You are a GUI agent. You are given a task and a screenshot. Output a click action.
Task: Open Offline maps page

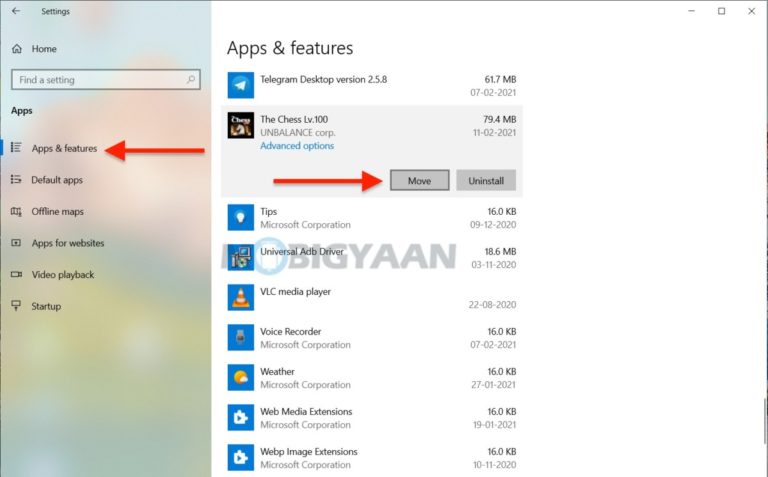57,212
